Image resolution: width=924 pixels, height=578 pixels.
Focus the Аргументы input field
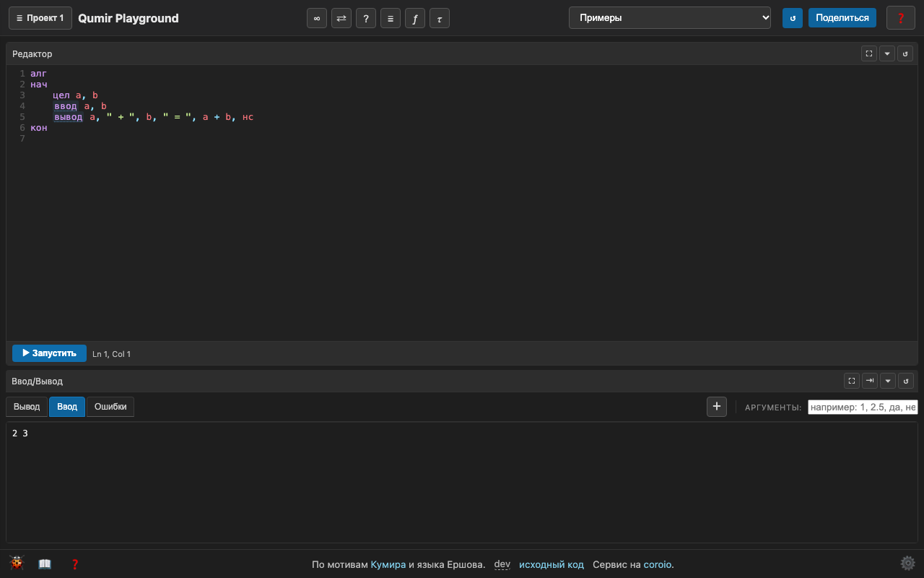coord(863,407)
